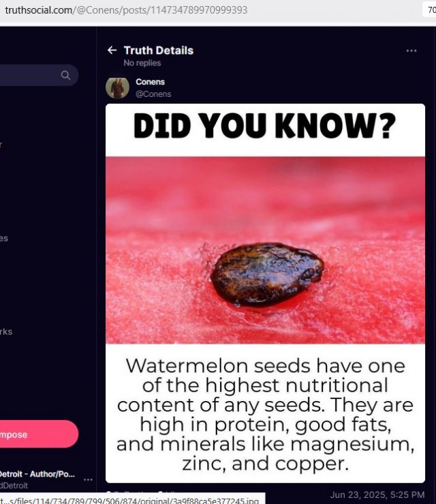Click the magnifying glass search icon
Viewport: 436px width, 504px height.
65,75
